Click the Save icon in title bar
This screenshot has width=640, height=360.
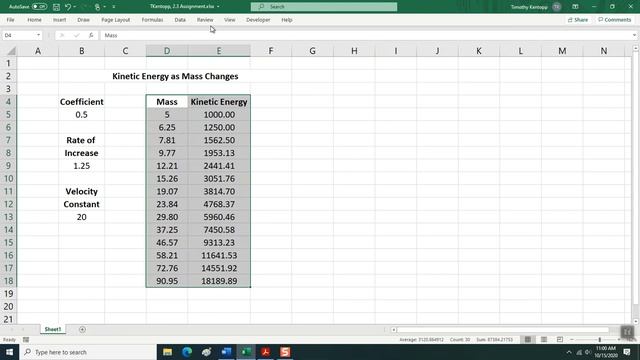click(x=56, y=7)
